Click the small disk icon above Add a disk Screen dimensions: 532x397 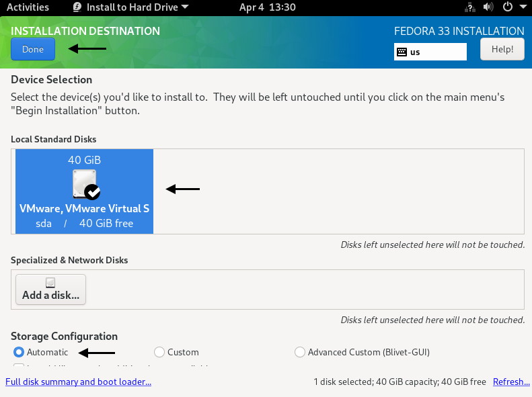(x=50, y=283)
